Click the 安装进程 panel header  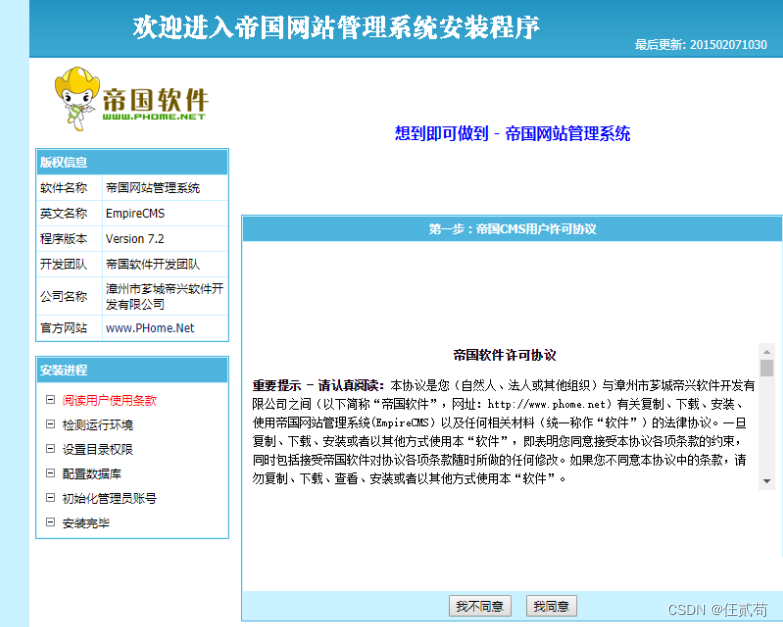pyautogui.click(x=132, y=370)
